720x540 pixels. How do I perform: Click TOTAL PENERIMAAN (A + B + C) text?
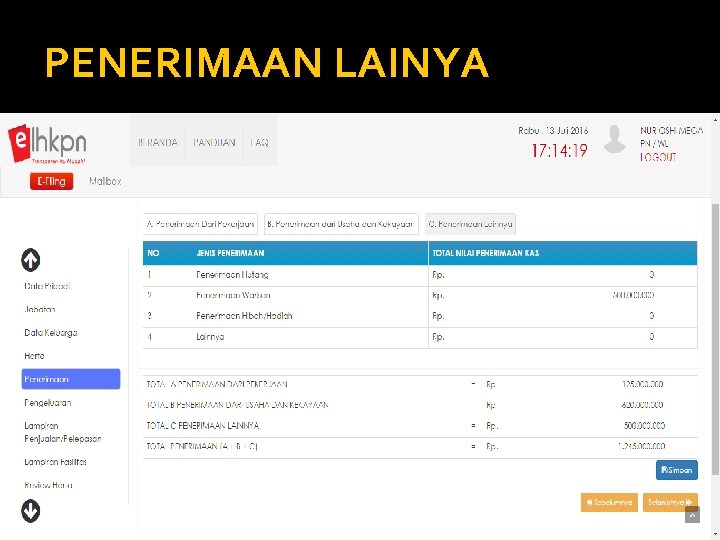(x=202, y=446)
